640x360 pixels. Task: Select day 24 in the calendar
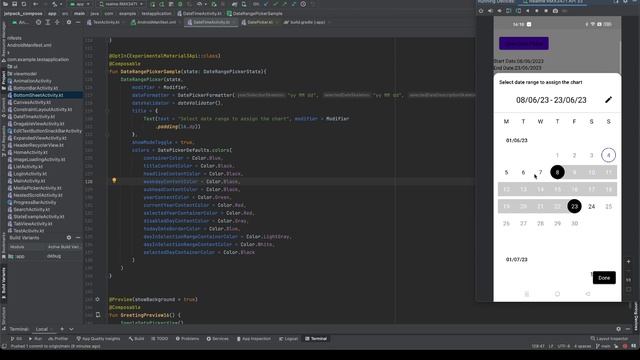pyautogui.click(x=591, y=207)
